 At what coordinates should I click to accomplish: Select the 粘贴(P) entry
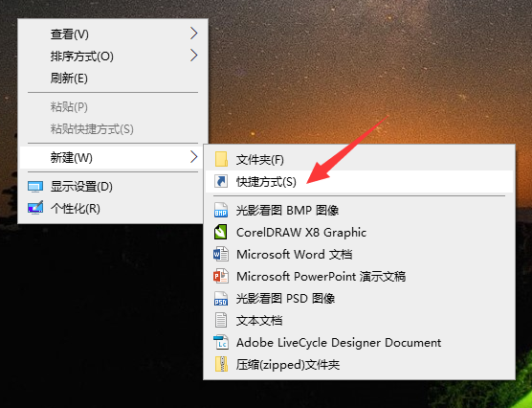pyautogui.click(x=113, y=107)
